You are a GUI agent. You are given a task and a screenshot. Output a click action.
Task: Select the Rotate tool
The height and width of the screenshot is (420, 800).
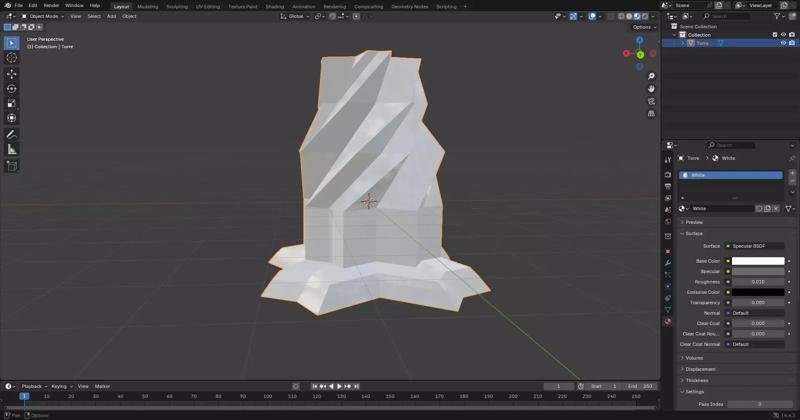[x=12, y=89]
